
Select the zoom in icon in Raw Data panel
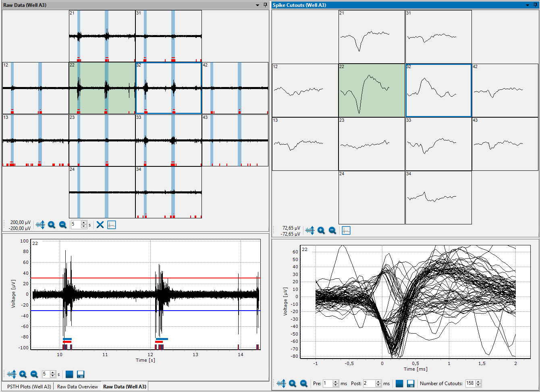tap(52, 224)
